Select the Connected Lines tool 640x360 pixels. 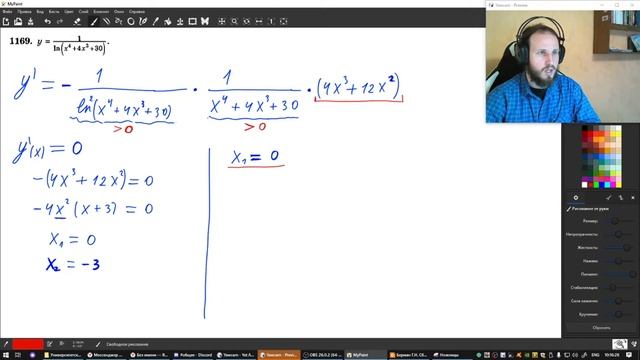tap(119, 21)
